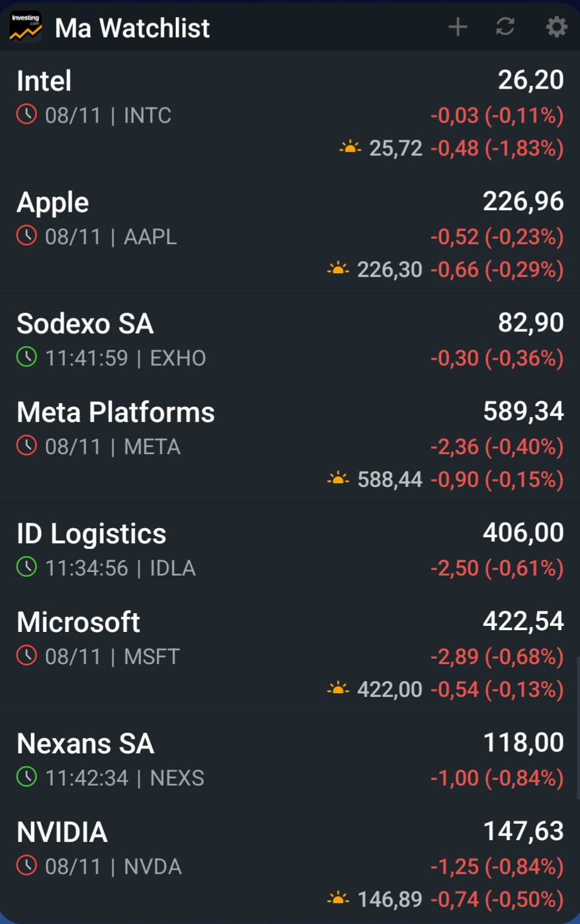The image size is (580, 924).
Task: Click Meta Platforms' pre-market sun icon
Action: click(x=338, y=479)
